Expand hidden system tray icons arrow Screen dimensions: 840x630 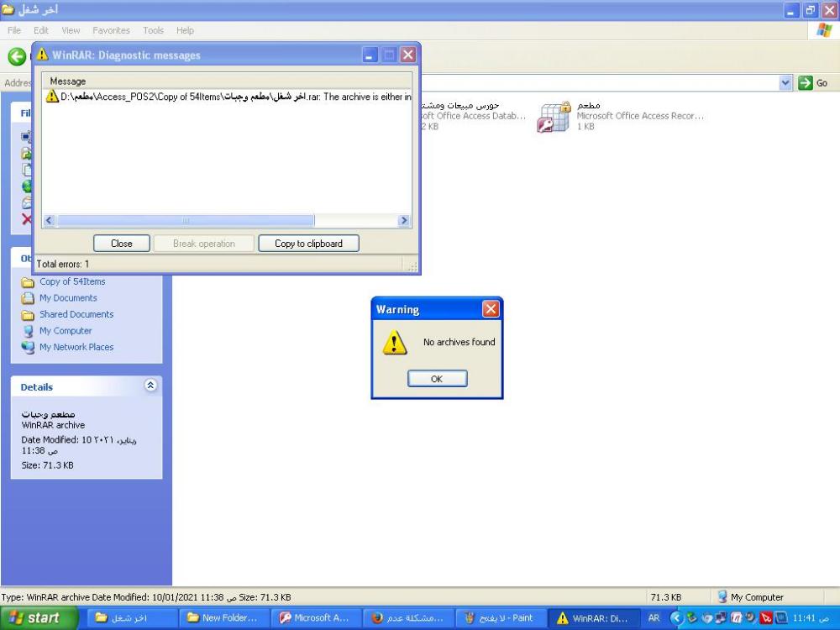(676, 618)
